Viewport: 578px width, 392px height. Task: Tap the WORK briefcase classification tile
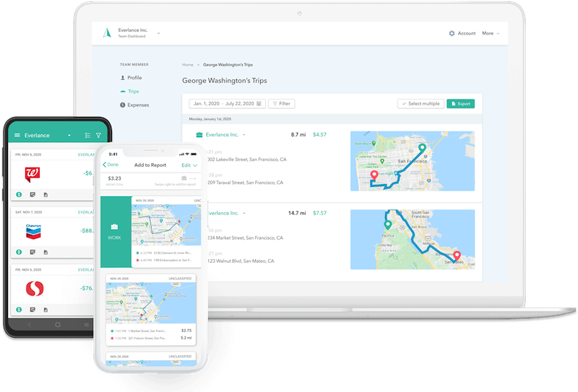point(115,232)
